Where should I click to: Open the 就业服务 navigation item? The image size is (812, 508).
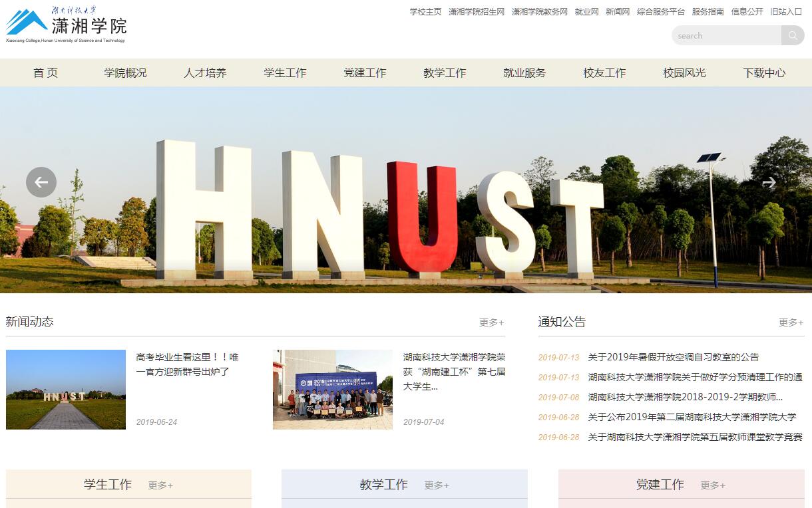(x=524, y=73)
